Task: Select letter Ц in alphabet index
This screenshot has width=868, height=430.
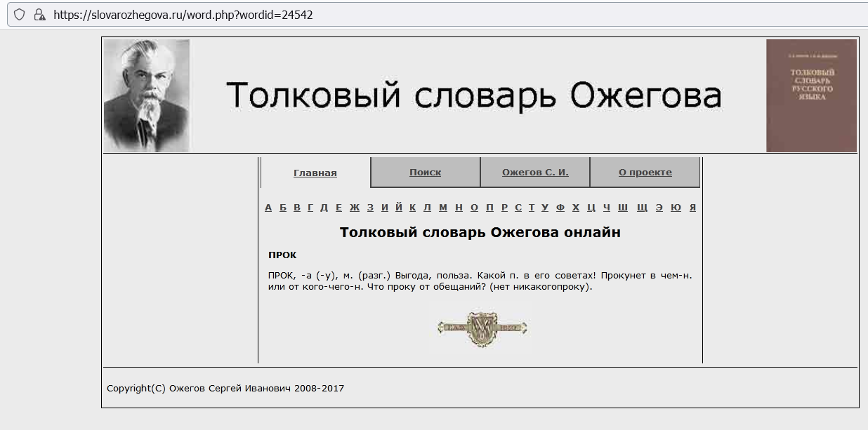Action: pos(591,207)
